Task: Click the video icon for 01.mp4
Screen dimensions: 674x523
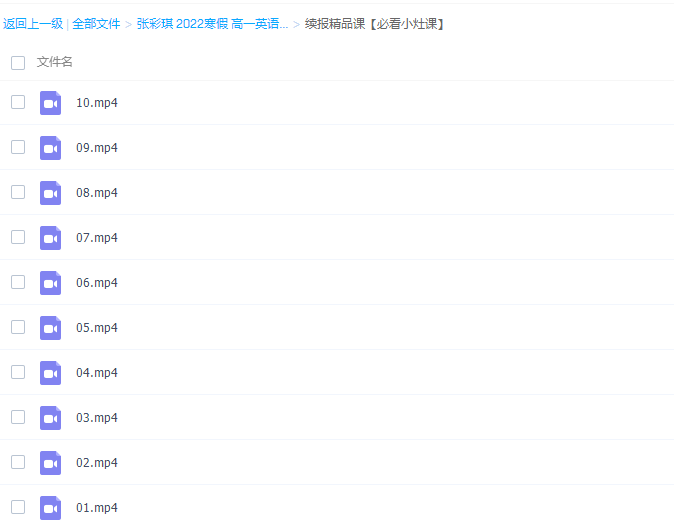Action: 50,508
